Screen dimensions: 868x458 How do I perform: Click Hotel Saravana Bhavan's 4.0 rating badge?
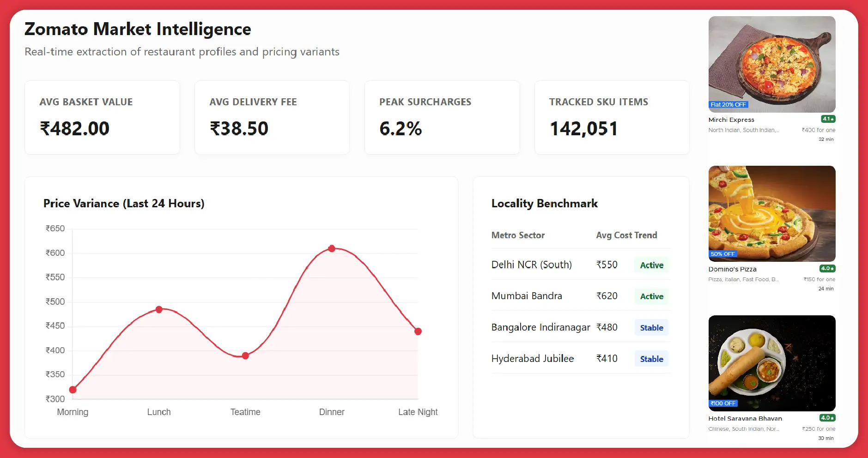[827, 418]
